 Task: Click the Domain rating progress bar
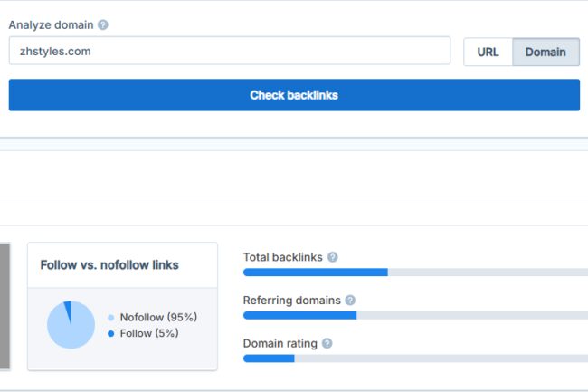(x=415, y=359)
